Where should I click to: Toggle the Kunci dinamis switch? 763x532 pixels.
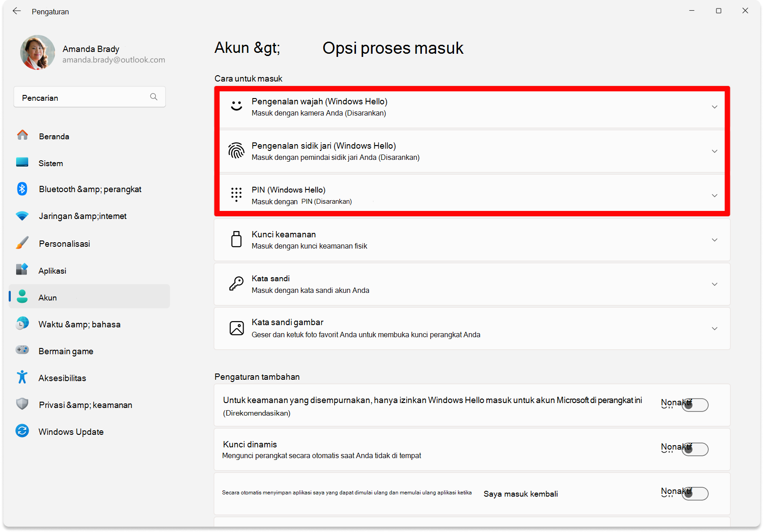[x=695, y=449]
